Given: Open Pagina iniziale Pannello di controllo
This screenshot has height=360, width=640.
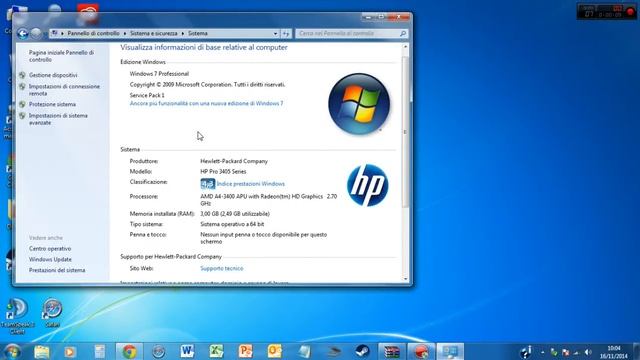Looking at the screenshot, I should [61, 56].
